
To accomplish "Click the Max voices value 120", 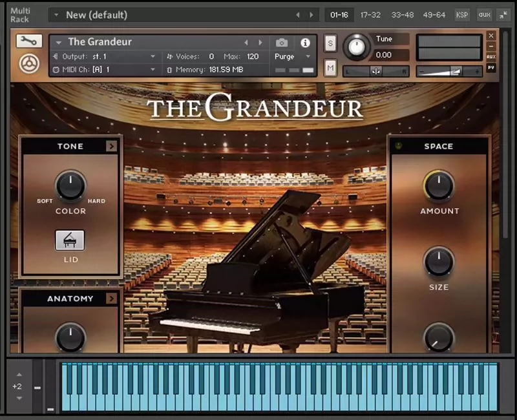I will tap(253, 56).
